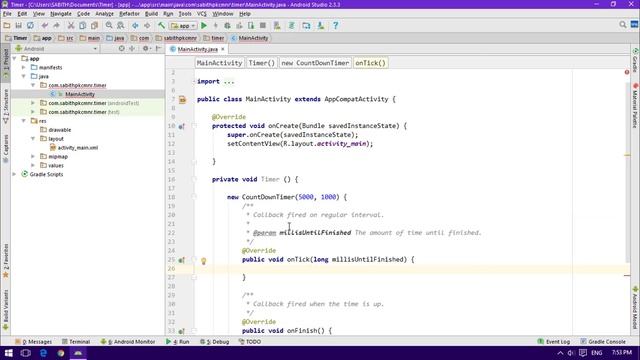Click Search Everywhere magnifier at top right

(623, 25)
